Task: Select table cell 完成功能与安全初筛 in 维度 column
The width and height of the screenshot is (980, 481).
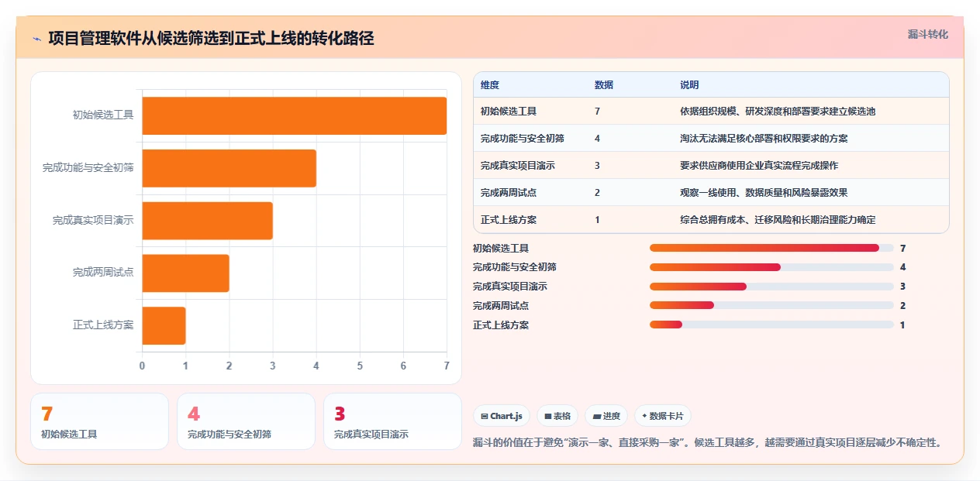Action: coord(523,139)
